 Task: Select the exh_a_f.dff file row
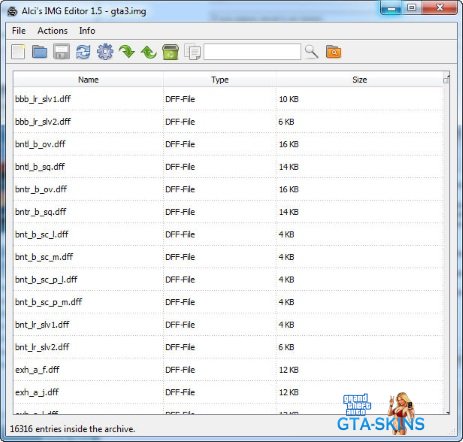228,370
